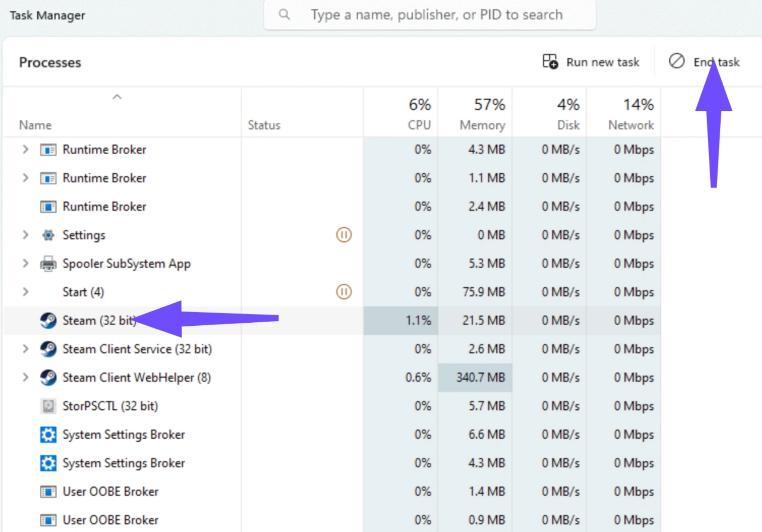
Task: Expand the Runtime Broker 1.1 MB row
Action: click(x=25, y=178)
